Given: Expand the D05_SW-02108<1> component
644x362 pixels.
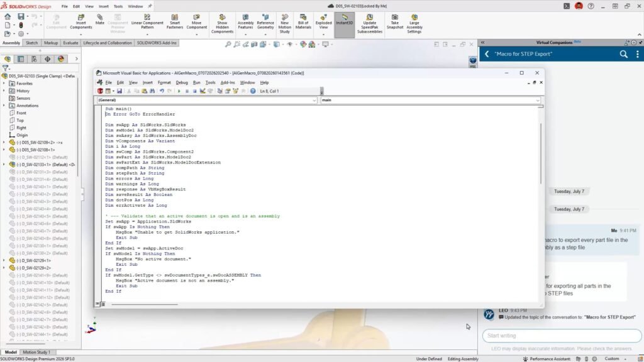Looking at the screenshot, I should pos(4,150).
